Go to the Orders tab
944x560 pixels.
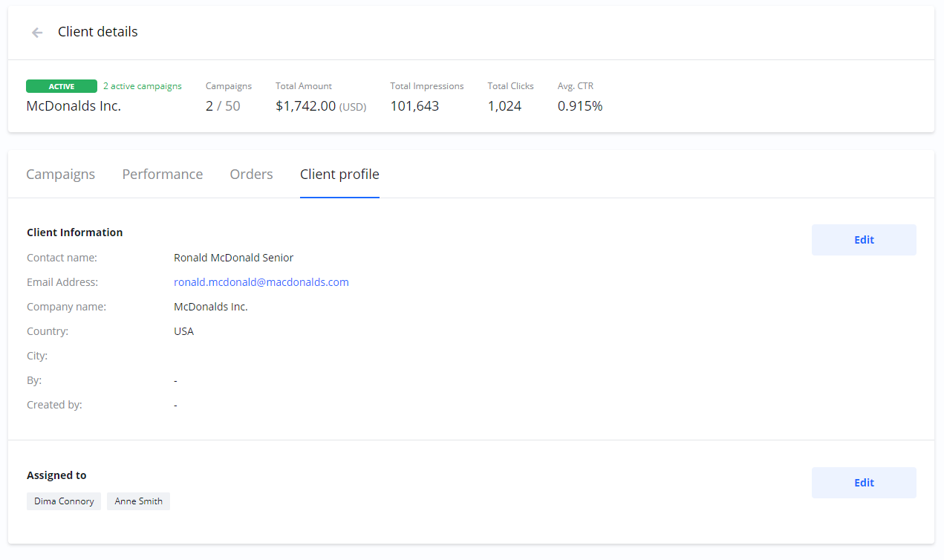tap(251, 175)
